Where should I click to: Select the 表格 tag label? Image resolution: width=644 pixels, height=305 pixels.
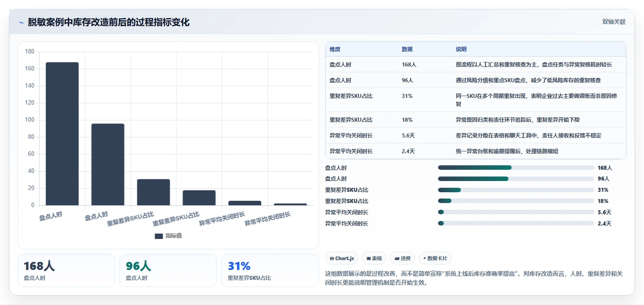(x=377, y=258)
